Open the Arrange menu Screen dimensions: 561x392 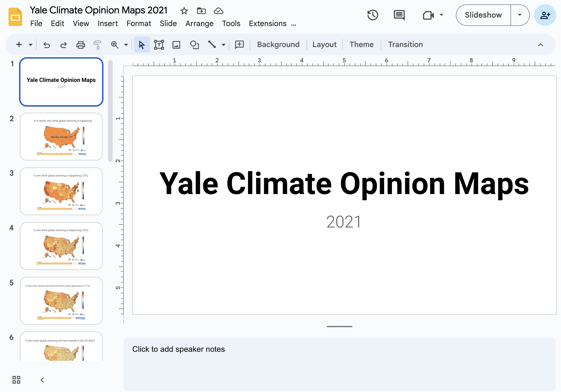[199, 23]
